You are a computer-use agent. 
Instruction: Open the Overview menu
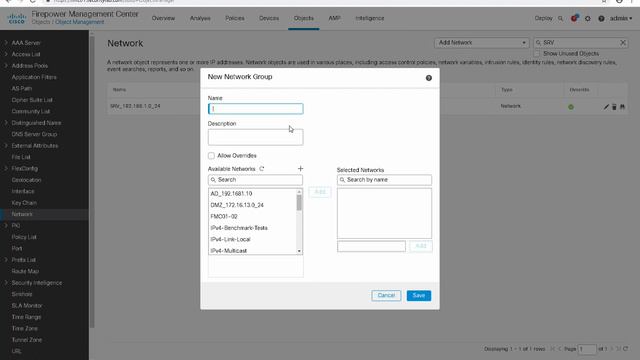pos(163,18)
